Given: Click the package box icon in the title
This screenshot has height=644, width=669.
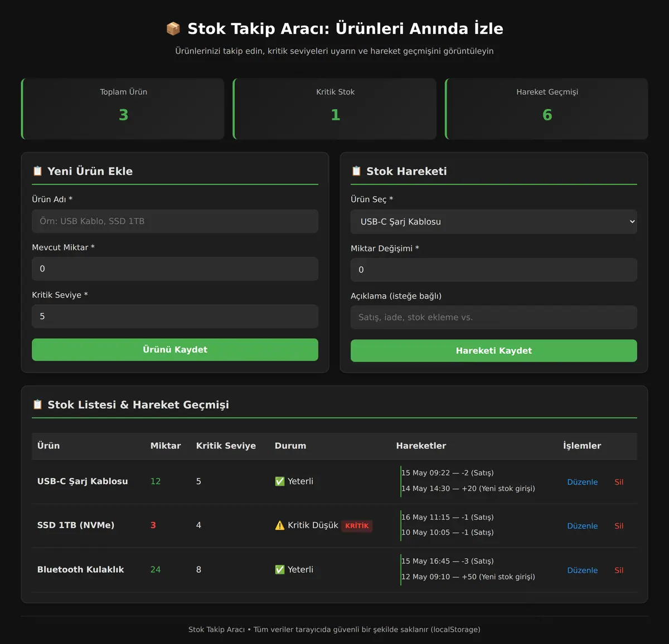Looking at the screenshot, I should click(173, 28).
